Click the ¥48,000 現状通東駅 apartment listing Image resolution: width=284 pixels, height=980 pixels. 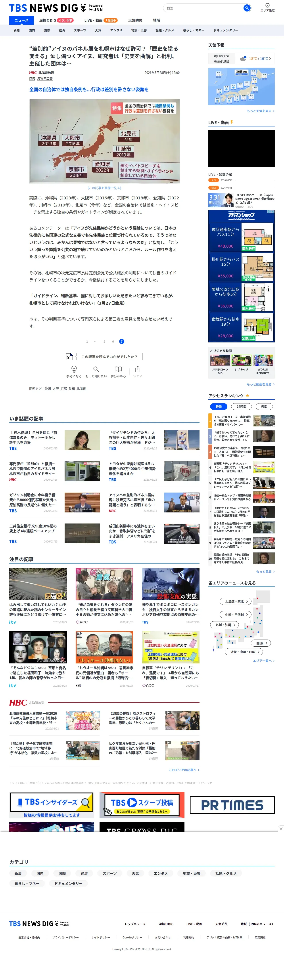pyautogui.click(x=241, y=237)
